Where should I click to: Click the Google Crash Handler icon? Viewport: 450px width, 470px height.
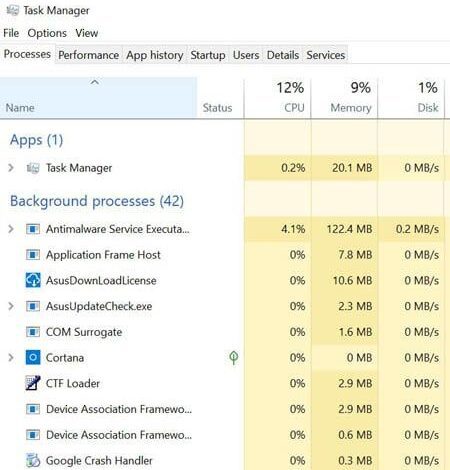pos(33,460)
